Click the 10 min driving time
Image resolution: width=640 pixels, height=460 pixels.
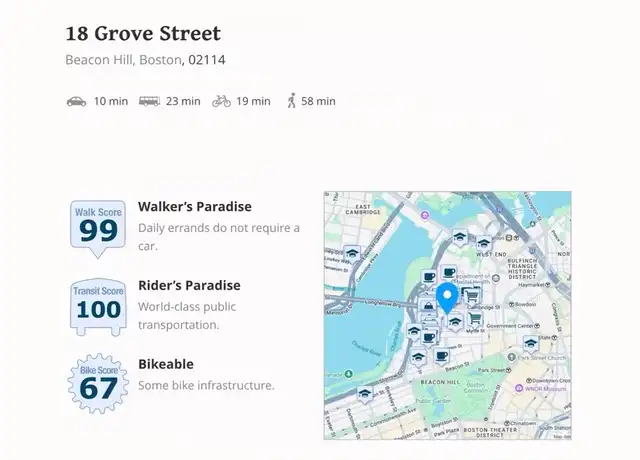[111, 101]
